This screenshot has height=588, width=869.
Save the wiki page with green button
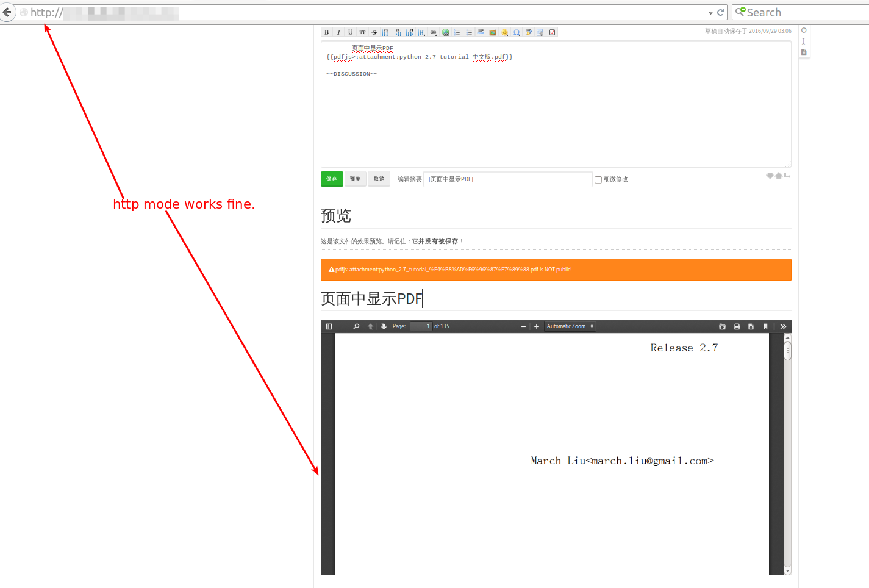click(332, 179)
